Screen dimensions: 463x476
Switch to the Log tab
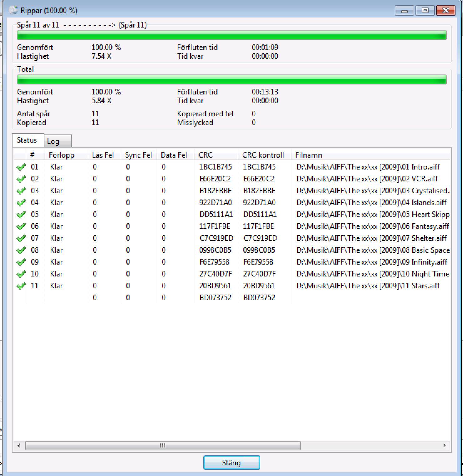coord(58,141)
